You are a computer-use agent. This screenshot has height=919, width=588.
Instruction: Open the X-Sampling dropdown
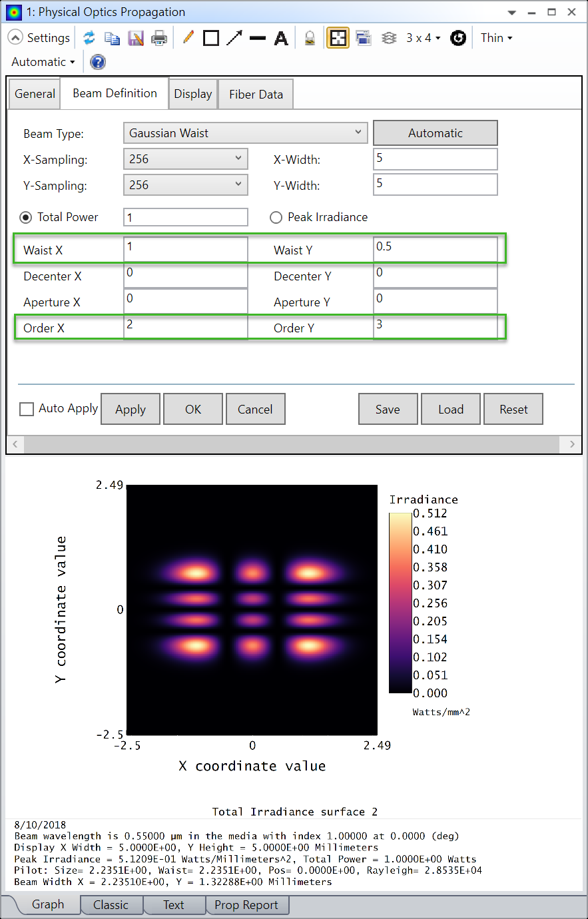coord(185,159)
